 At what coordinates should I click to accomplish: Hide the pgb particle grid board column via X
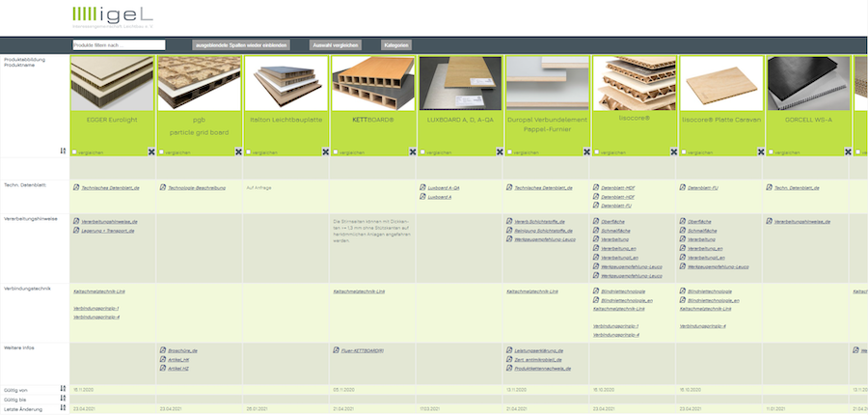point(238,152)
